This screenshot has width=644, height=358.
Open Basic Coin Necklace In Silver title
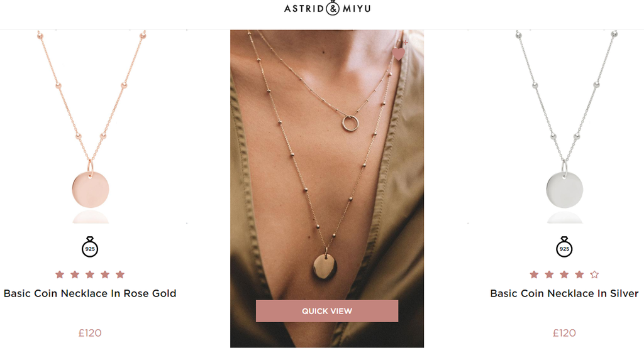click(x=564, y=293)
